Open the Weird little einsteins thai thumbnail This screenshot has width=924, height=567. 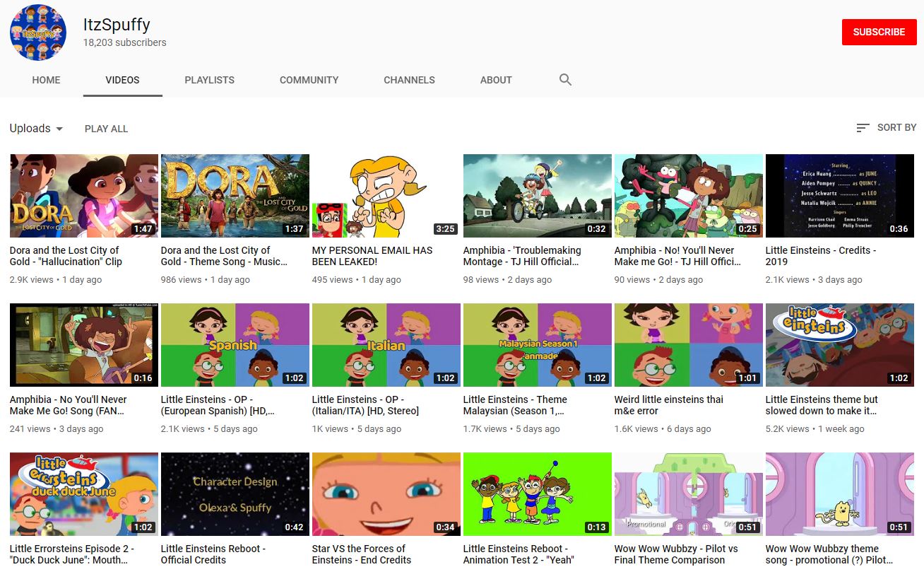coord(689,345)
